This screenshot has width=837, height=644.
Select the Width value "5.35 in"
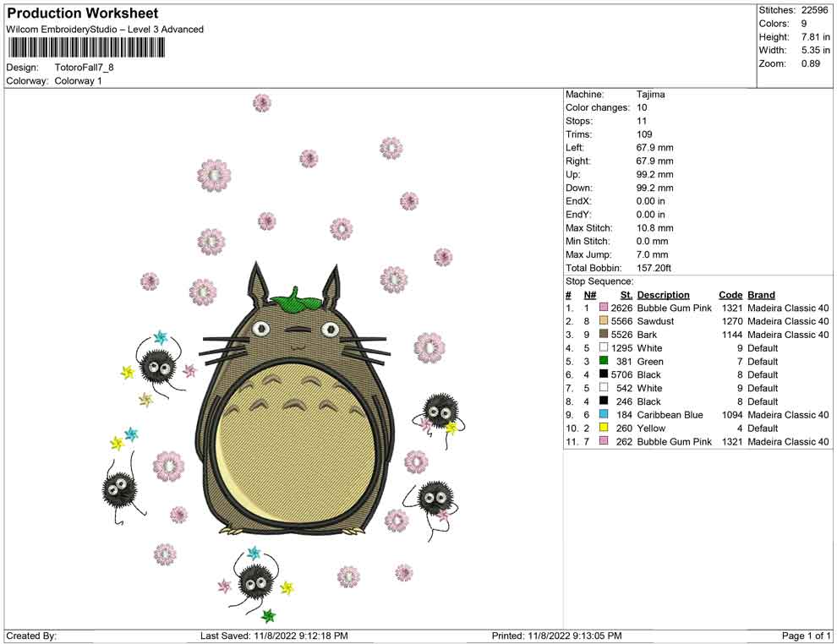tap(816, 50)
